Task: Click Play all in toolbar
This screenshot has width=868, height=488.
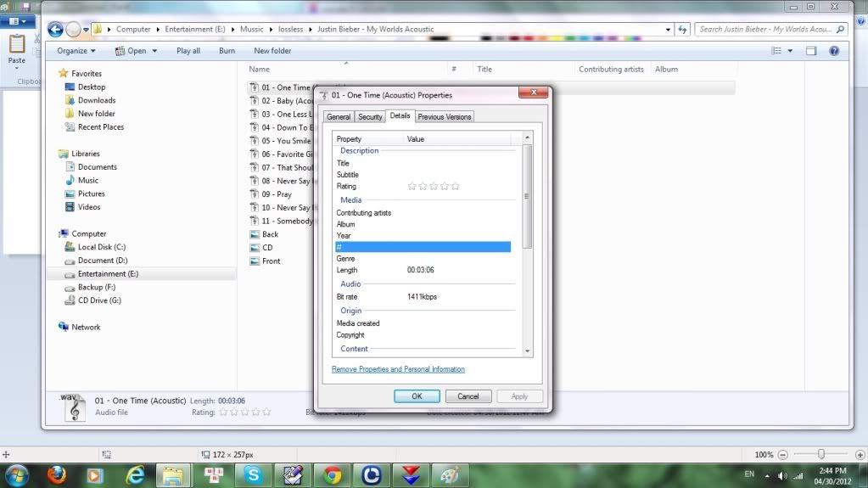Action: pos(188,51)
